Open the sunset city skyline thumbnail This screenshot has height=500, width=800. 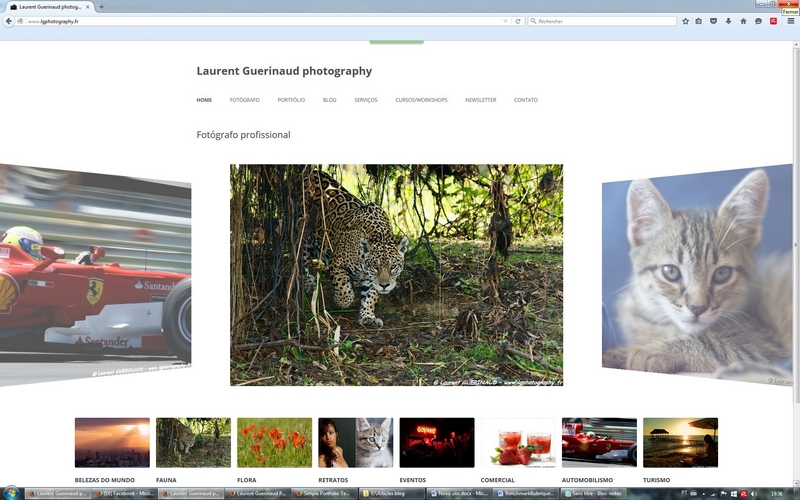point(112,442)
